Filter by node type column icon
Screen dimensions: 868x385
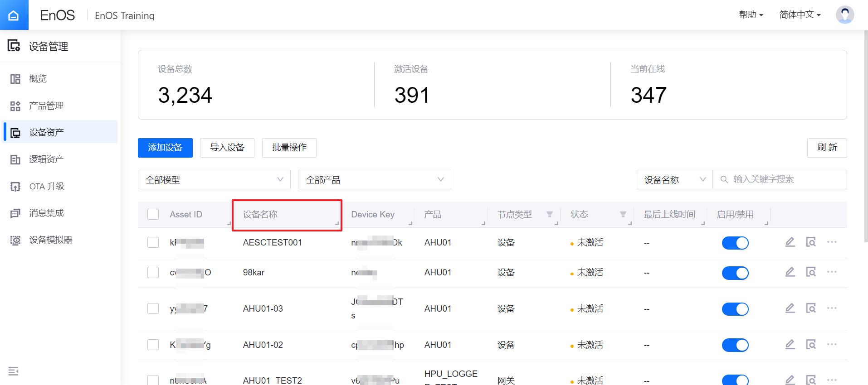(550, 215)
